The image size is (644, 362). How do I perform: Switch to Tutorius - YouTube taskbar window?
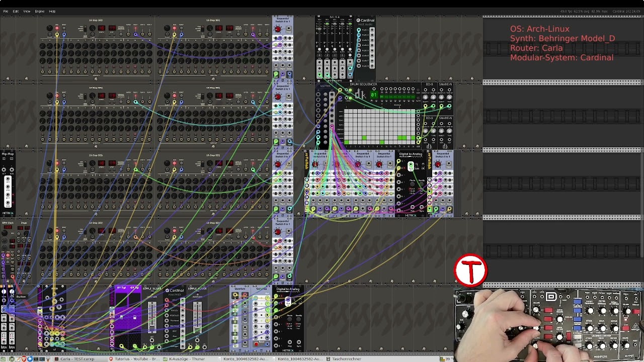134,359
